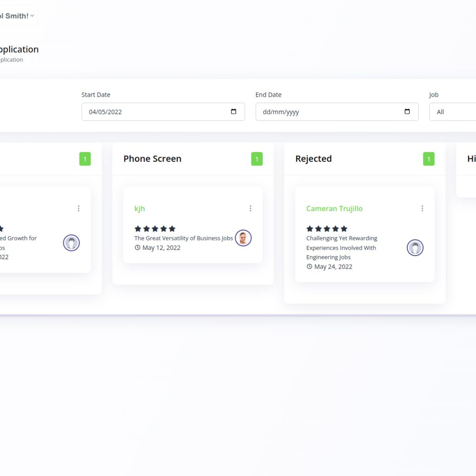This screenshot has width=476, height=476.
Task: Open the kebab menu on kjh card
Action: pos(250,208)
